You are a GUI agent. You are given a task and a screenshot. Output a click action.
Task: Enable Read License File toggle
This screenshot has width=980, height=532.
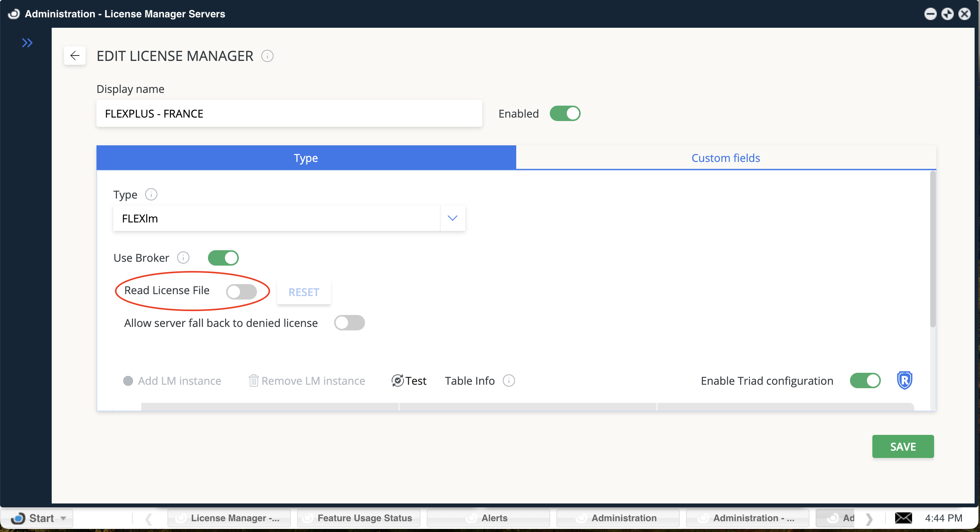click(x=242, y=291)
